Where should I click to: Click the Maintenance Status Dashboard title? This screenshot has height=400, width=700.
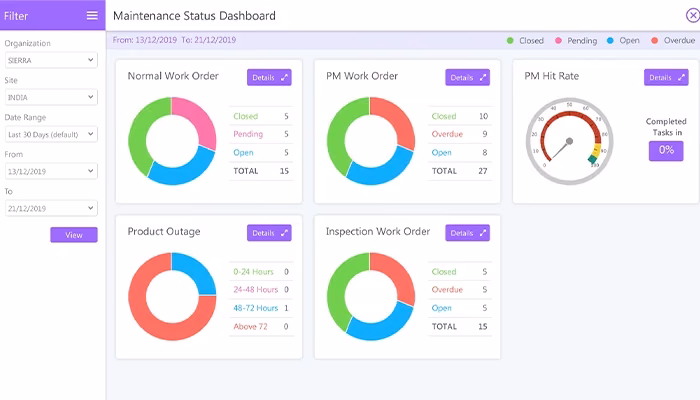coord(194,16)
